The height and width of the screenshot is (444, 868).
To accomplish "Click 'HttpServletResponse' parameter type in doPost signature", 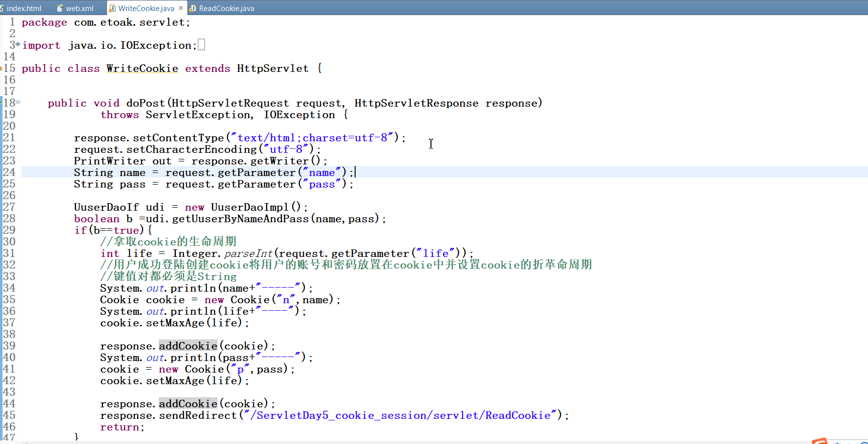I will [416, 103].
